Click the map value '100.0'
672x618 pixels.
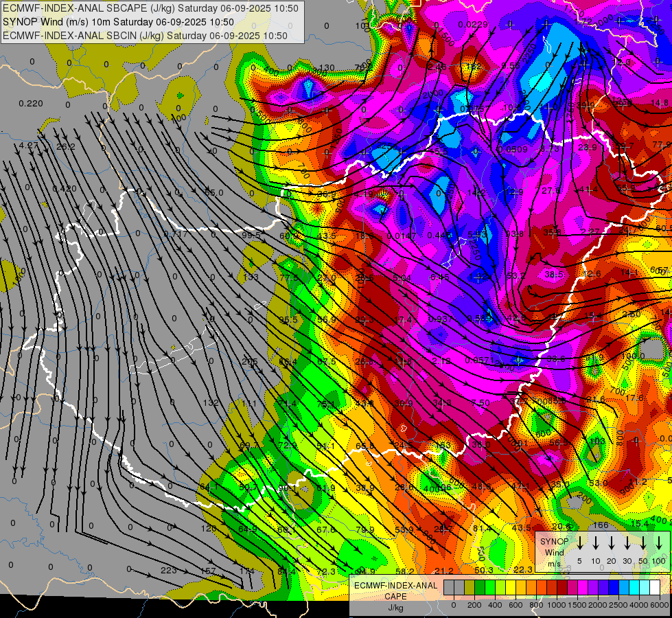tap(633, 356)
